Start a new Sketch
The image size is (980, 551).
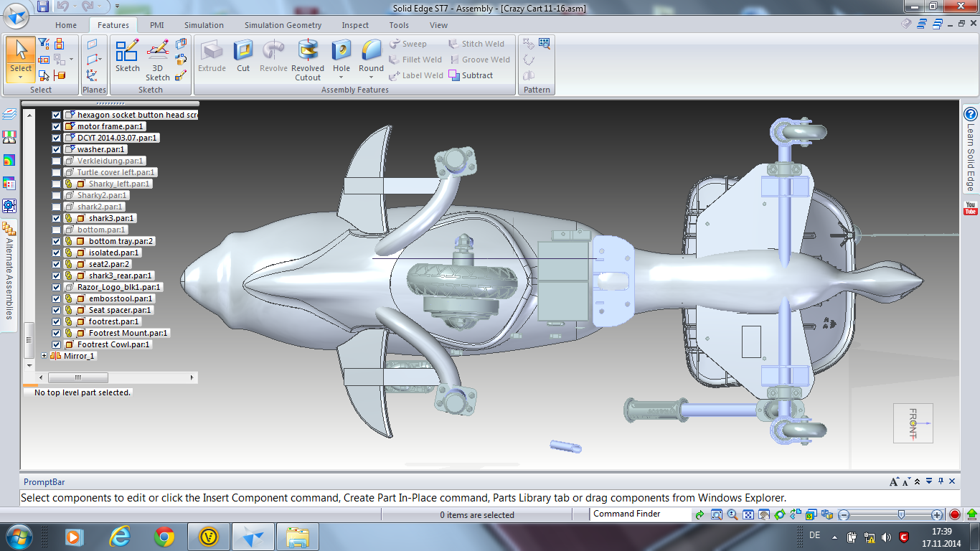pos(128,56)
